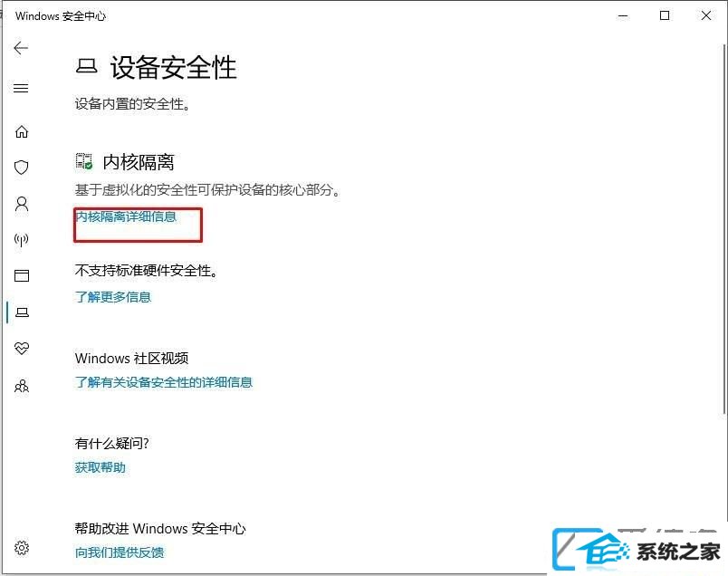
Task: Click the core isolation chip icon
Action: pos(84,161)
